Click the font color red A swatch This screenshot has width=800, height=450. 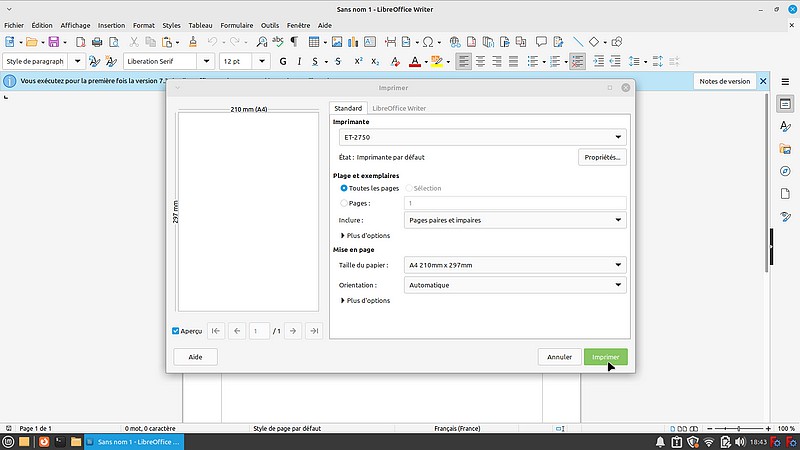pos(415,62)
